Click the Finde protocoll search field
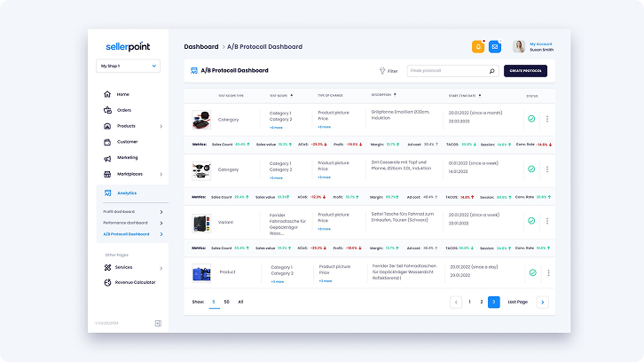644x362 pixels. point(453,71)
